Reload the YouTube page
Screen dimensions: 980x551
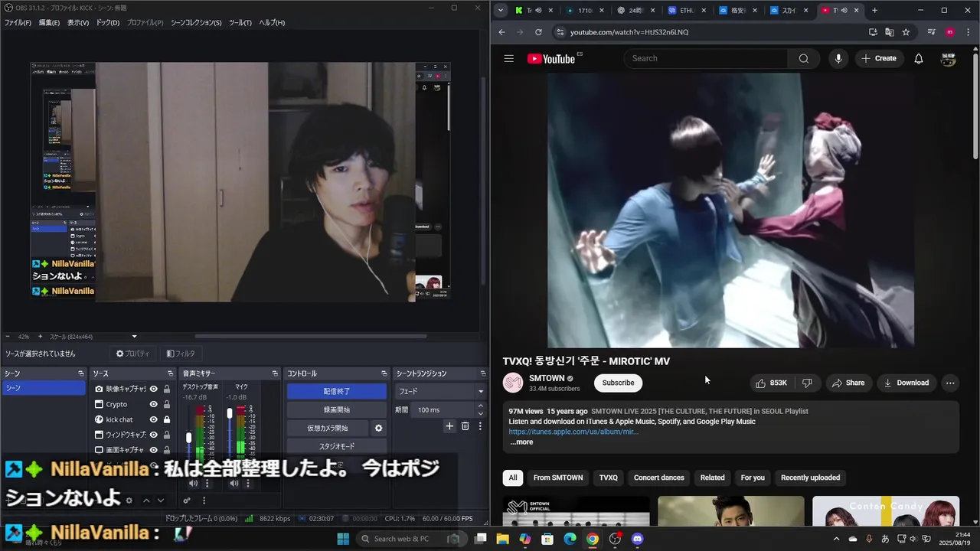[x=538, y=32]
